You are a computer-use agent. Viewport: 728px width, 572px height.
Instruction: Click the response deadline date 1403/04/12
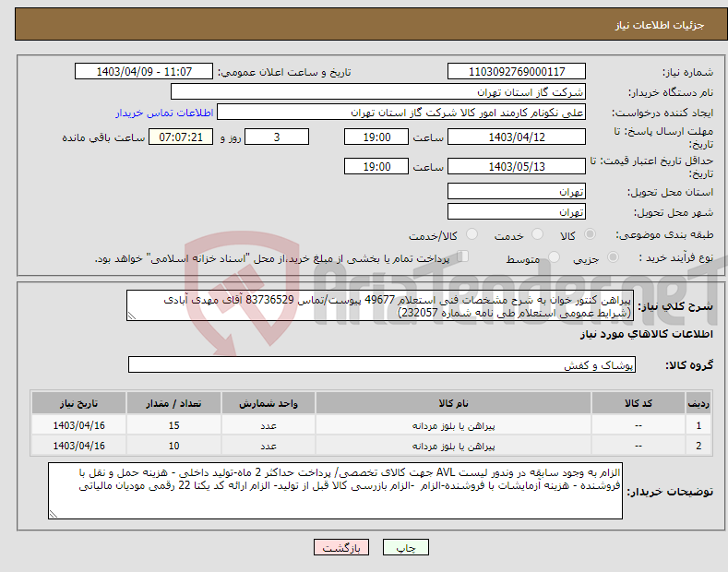point(517,137)
